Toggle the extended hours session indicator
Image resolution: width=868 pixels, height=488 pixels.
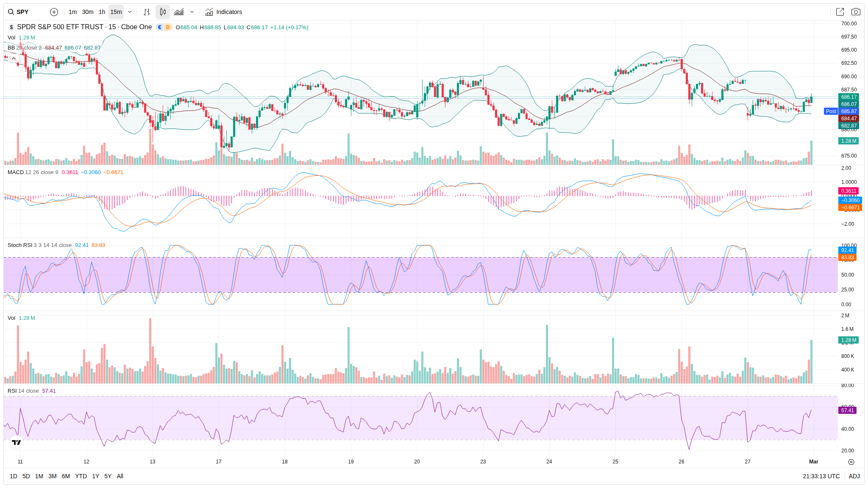pos(160,27)
